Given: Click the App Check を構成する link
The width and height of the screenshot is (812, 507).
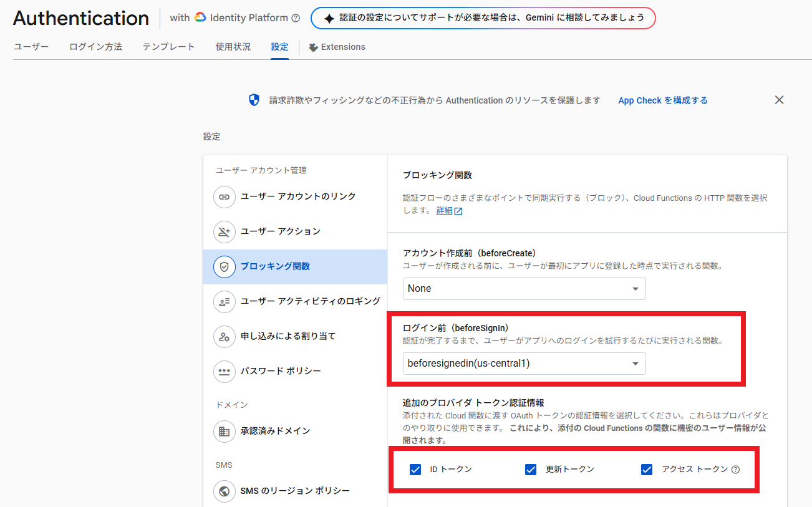Looking at the screenshot, I should click(663, 100).
